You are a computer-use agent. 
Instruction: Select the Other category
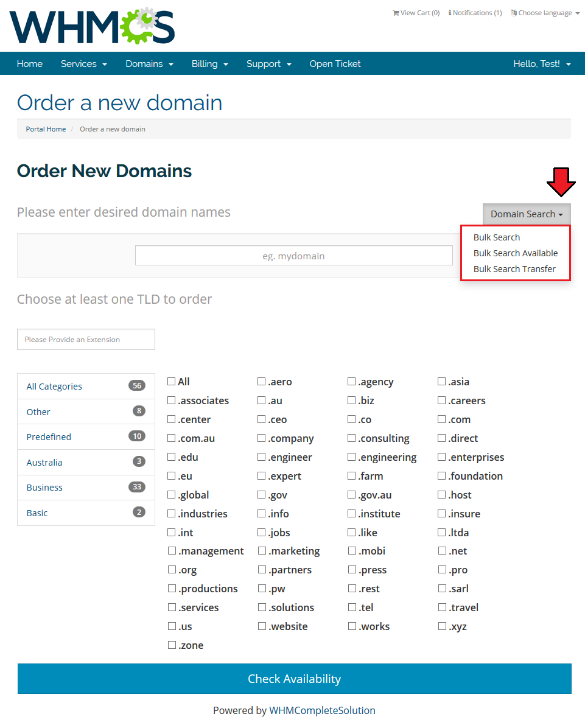(86, 411)
